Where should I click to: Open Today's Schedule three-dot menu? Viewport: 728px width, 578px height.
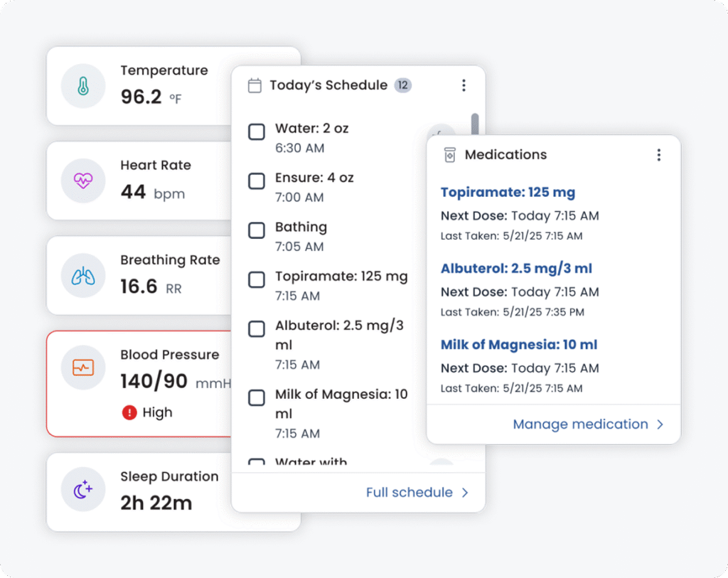[x=464, y=85]
